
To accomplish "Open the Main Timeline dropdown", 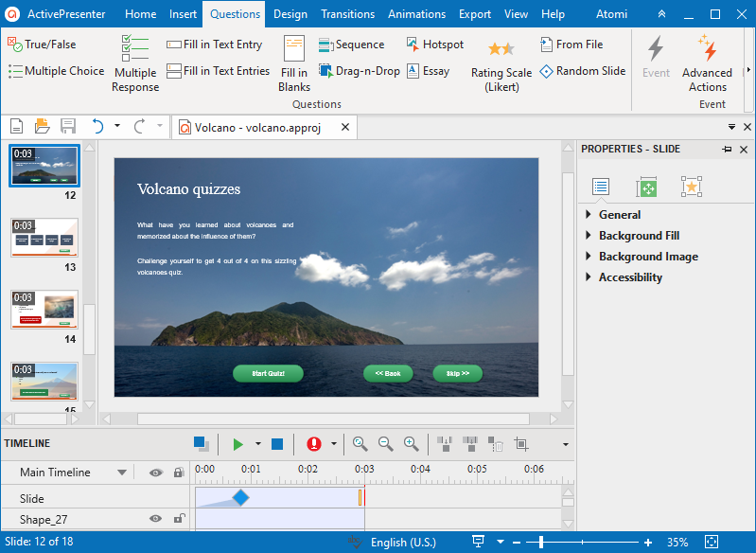I will 122,473.
